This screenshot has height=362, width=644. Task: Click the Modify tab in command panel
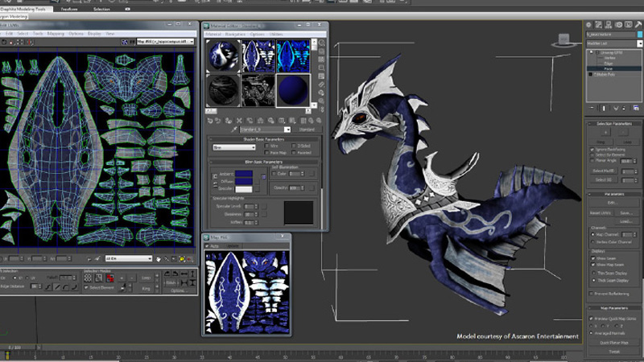point(598,25)
